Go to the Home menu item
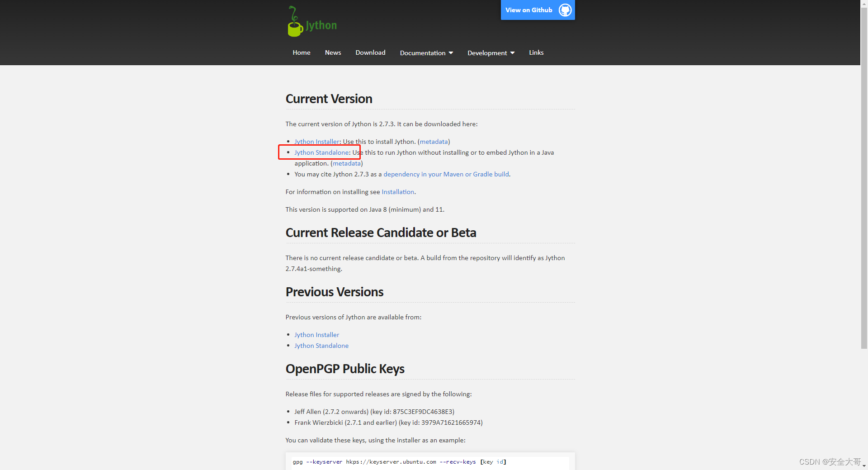868x470 pixels. [x=301, y=52]
